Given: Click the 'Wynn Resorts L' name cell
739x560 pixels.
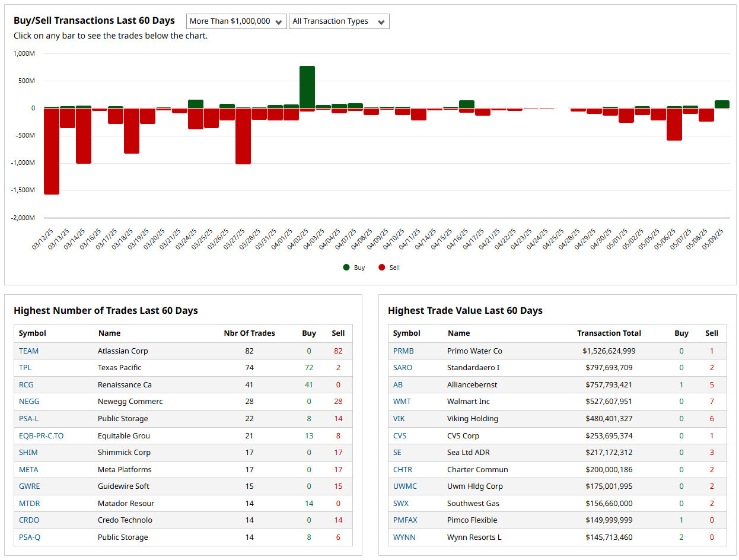Looking at the screenshot, I should tap(474, 537).
